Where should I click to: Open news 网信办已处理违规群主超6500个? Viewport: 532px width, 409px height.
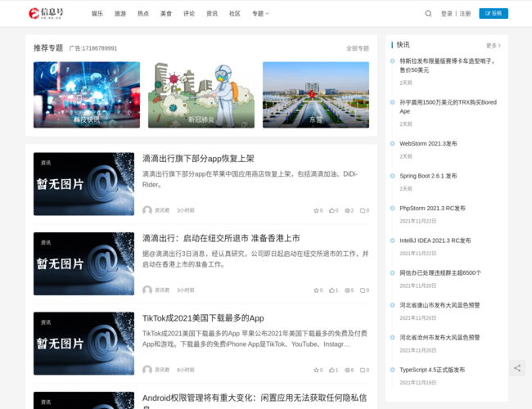point(440,272)
